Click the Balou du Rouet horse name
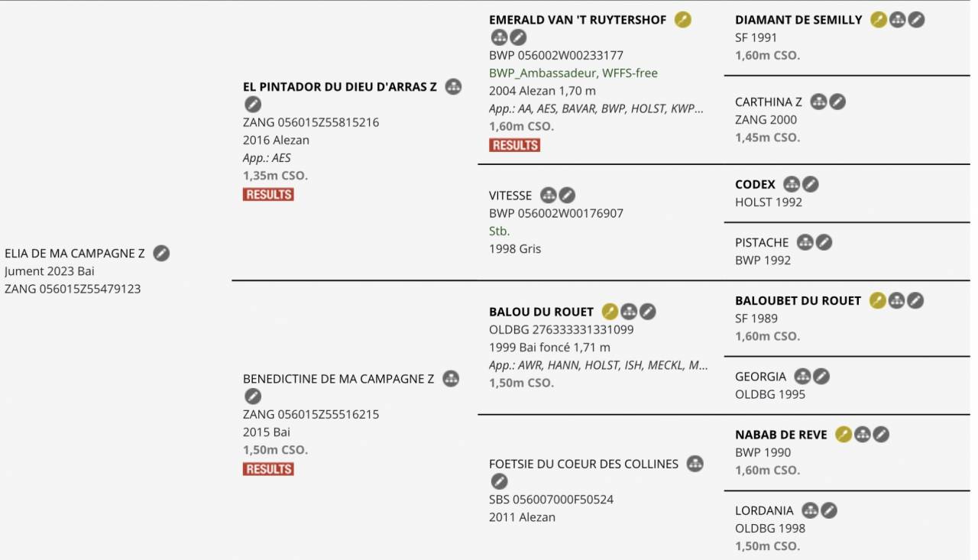The image size is (978, 560). coord(541,312)
